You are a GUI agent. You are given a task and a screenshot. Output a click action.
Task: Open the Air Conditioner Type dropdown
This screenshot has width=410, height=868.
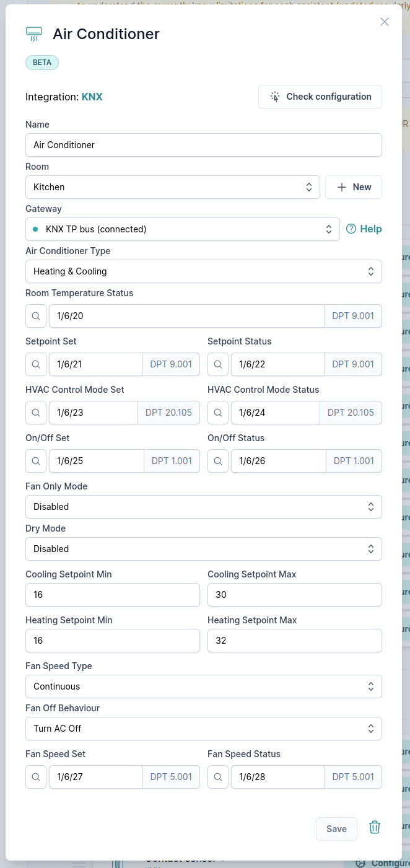(203, 271)
